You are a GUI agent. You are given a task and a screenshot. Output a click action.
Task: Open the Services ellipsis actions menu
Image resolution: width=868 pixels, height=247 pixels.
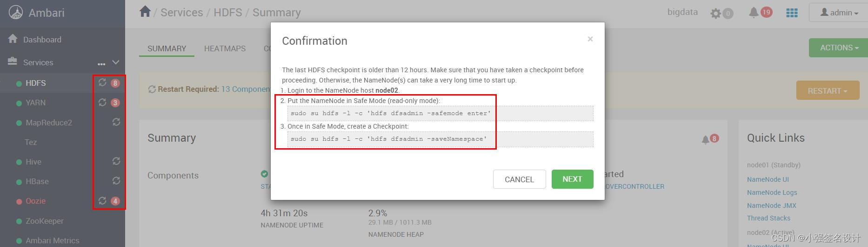[101, 63]
